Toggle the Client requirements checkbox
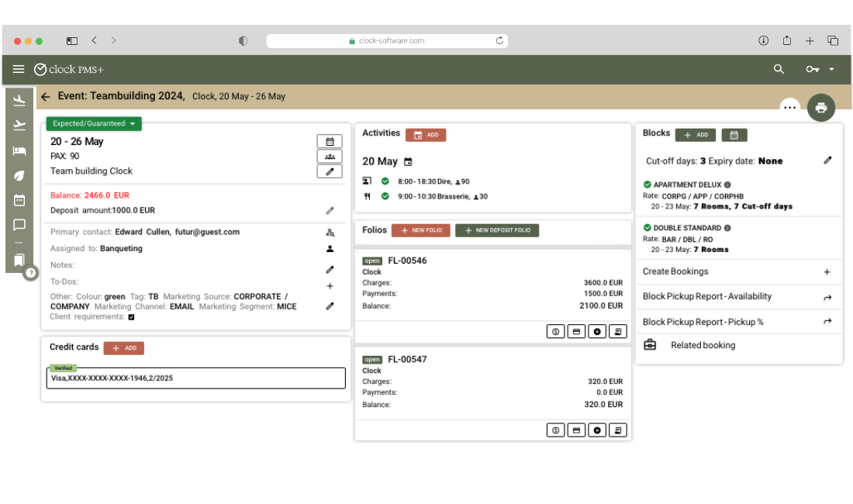Screen dimensions: 853x504 coord(131,317)
